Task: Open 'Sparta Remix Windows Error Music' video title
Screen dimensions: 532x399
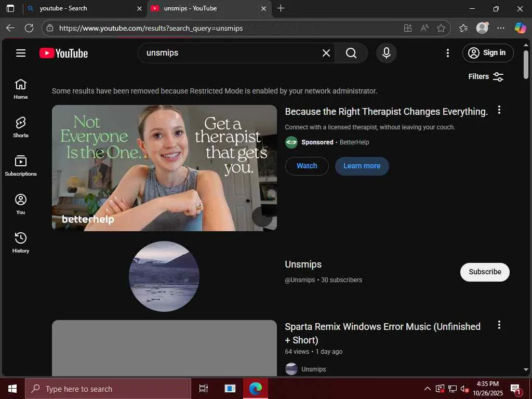Action: (x=382, y=333)
